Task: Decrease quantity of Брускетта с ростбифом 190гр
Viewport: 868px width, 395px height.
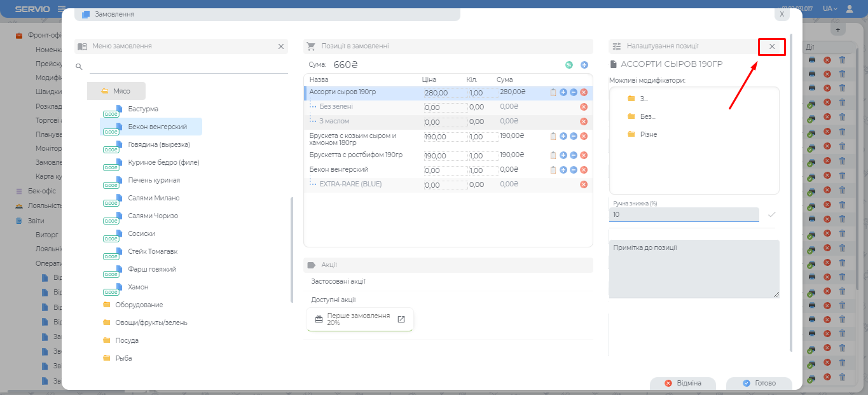Action: pos(574,155)
